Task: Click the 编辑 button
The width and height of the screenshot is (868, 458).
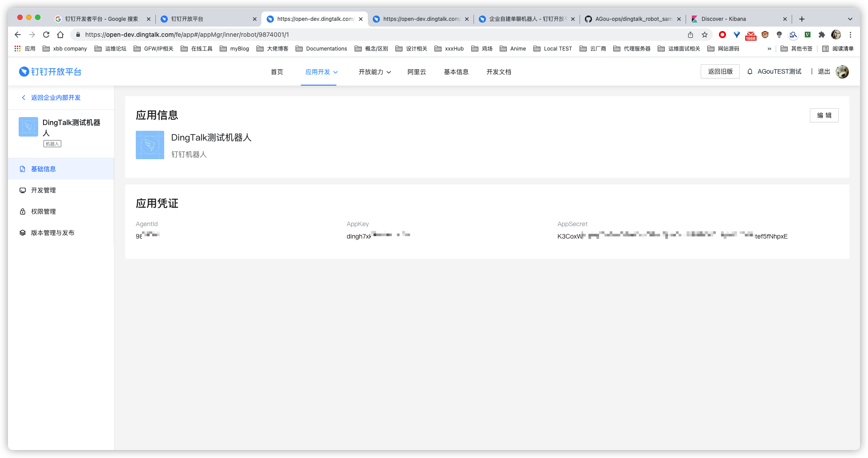Action: [x=824, y=115]
